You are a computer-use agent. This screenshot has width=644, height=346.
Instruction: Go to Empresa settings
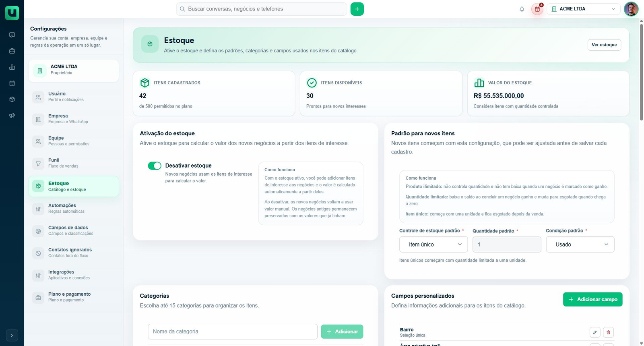tap(74, 119)
